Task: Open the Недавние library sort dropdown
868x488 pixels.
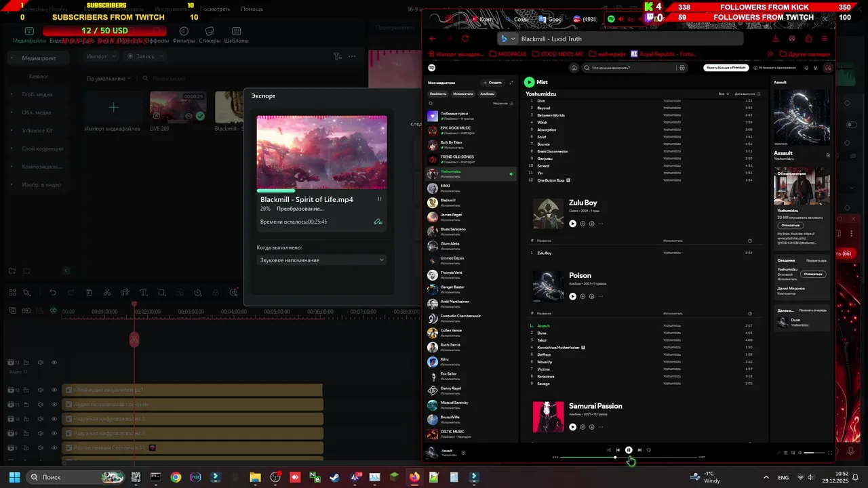Action: click(x=503, y=104)
